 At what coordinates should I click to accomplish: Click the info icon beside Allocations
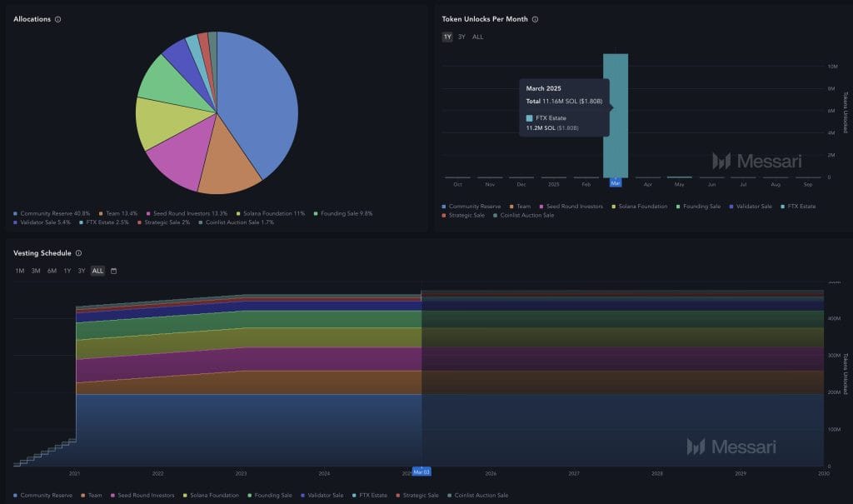click(57, 19)
